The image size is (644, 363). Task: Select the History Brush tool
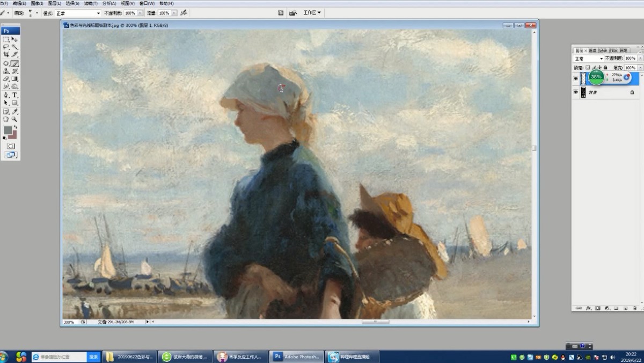[x=14, y=71]
